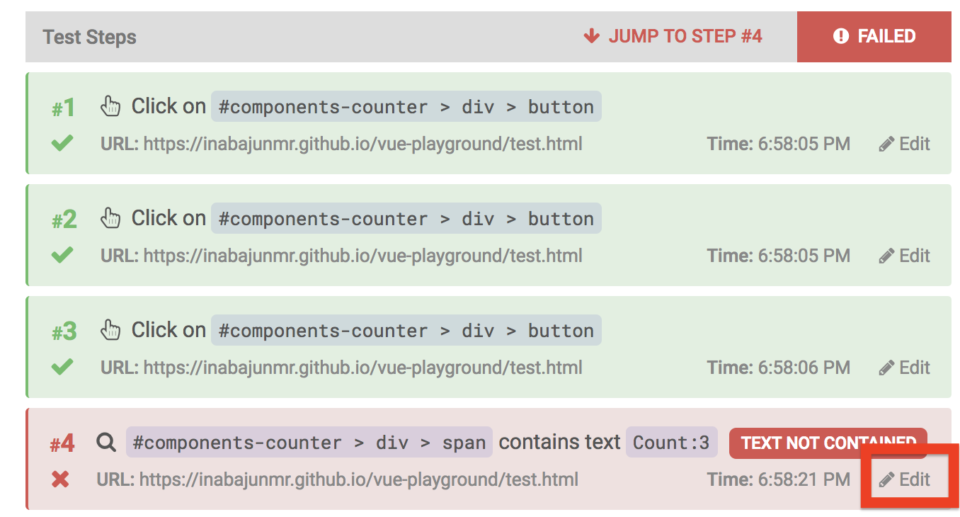Image resolution: width=960 pixels, height=517 pixels.
Task: Click the hand pointer icon in step #1
Action: coord(110,106)
